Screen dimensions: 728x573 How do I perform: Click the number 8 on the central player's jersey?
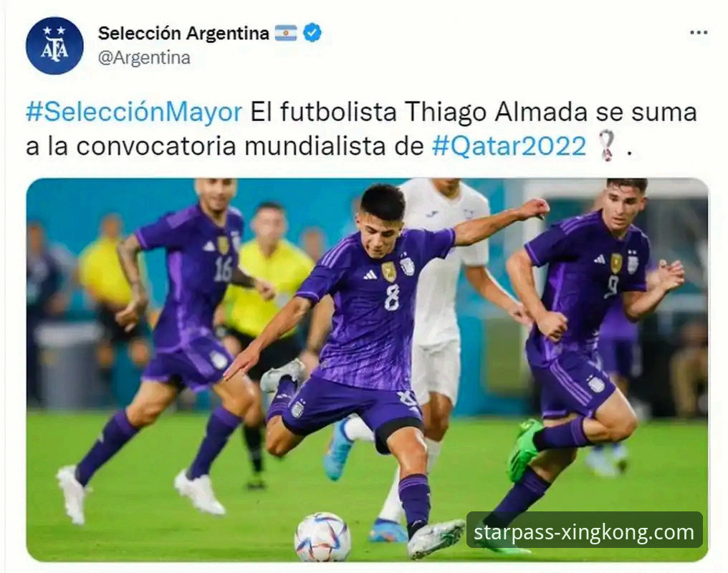point(391,298)
